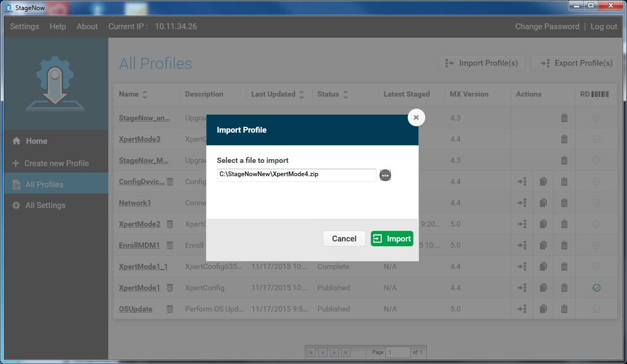The height and width of the screenshot is (364, 627).
Task: Sort by Status column arrows
Action: [x=345, y=94]
